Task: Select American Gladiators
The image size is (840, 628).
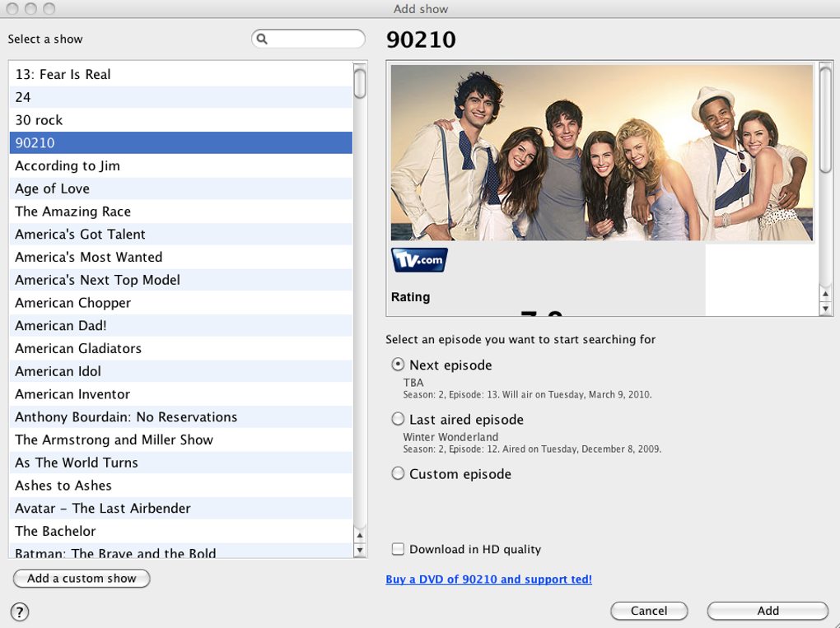Action: 181,348
